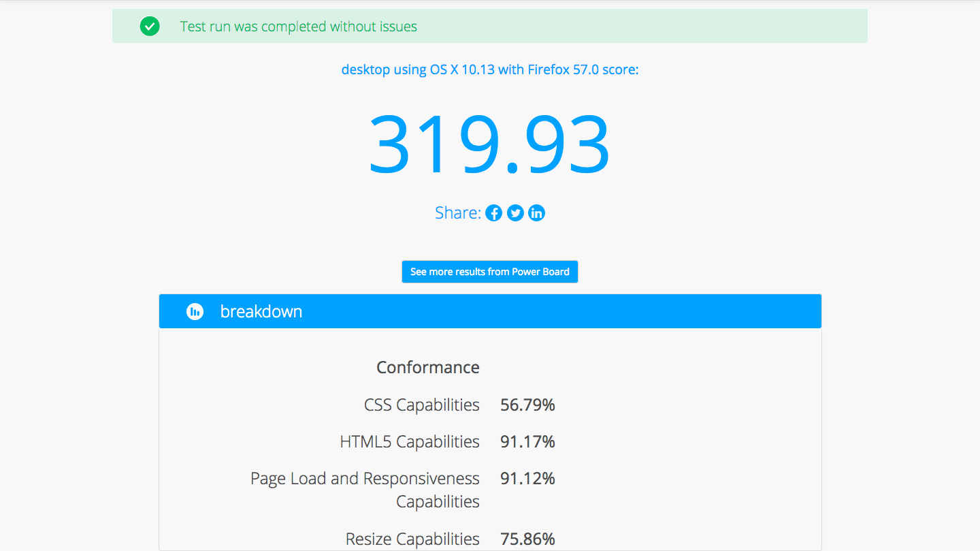Viewport: 980px width, 551px height.
Task: Open See more results from Power Board
Action: coord(489,272)
